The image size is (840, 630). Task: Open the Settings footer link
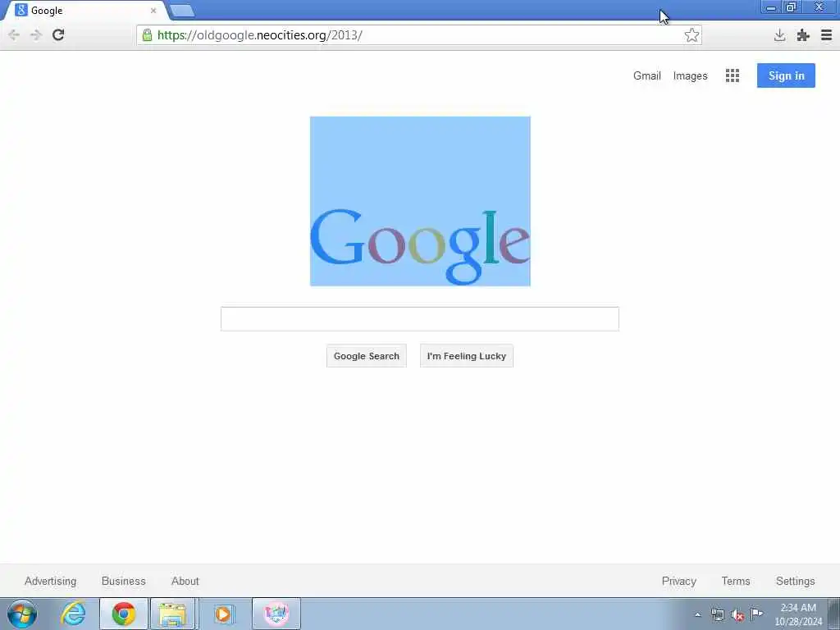pyautogui.click(x=795, y=581)
